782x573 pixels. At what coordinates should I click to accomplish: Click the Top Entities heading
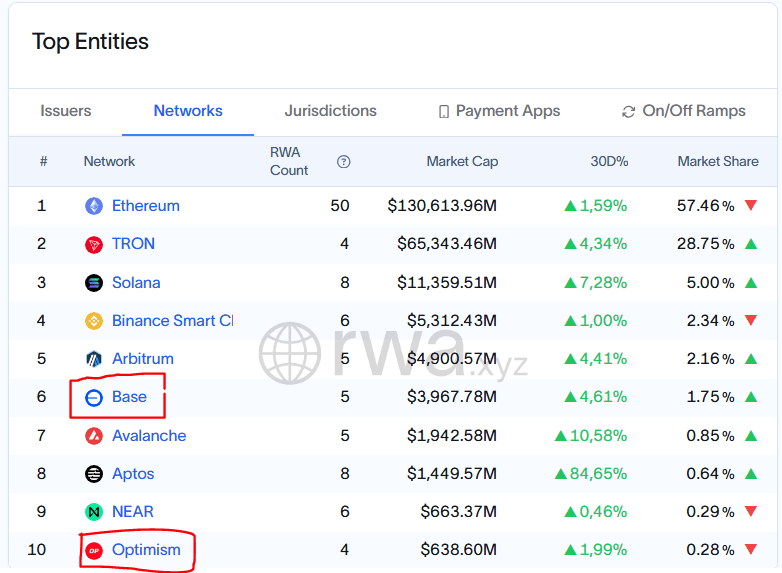[90, 41]
